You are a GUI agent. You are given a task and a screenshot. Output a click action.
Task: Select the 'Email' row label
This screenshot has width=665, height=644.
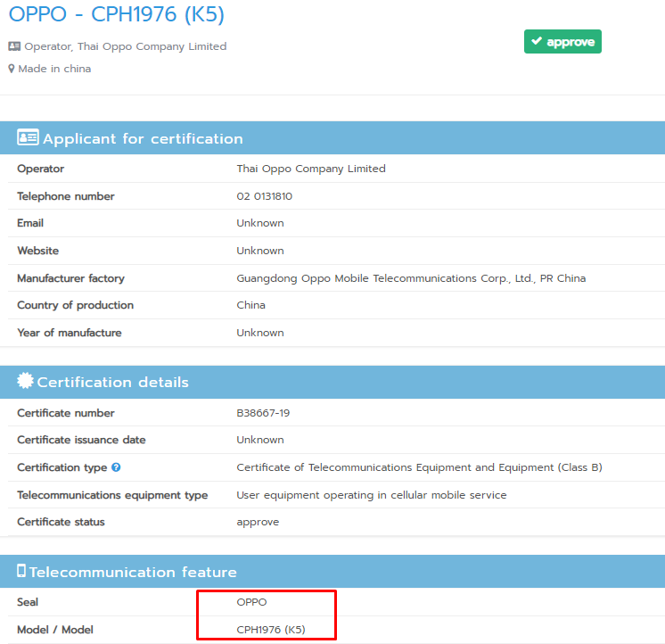[30, 223]
